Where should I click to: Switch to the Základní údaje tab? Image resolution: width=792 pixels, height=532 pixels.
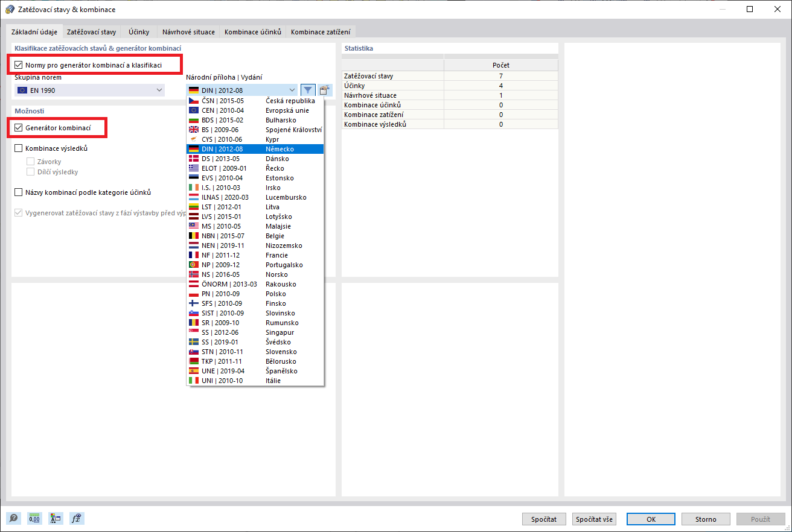34,32
